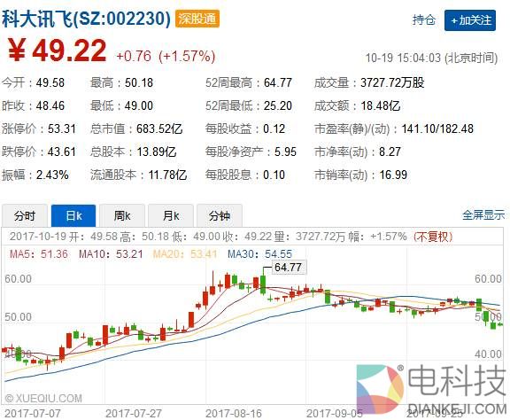Screen dimensions: 510x420
Task: Click the 深股通 badge
Action: (x=197, y=19)
